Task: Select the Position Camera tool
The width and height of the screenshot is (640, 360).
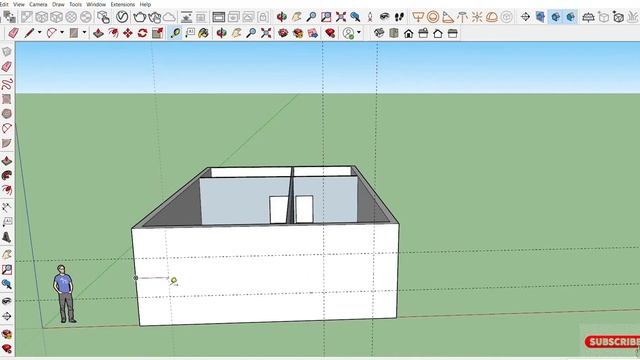Action: [370, 17]
